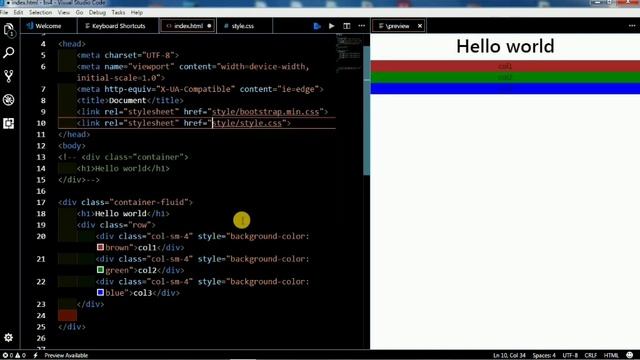Screen dimensions: 640x360
Task: Open the Go menu
Action: tap(79, 13)
